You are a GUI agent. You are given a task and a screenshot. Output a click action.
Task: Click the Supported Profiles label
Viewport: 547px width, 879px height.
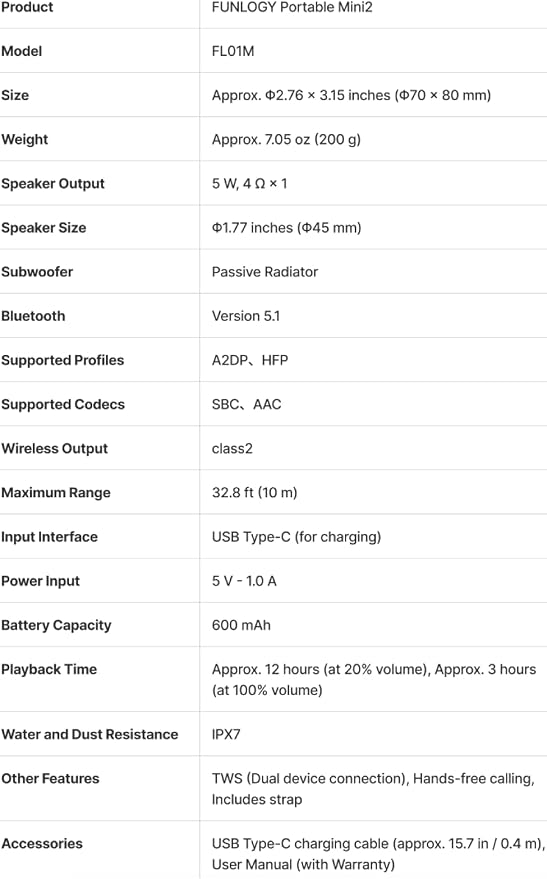coord(62,360)
